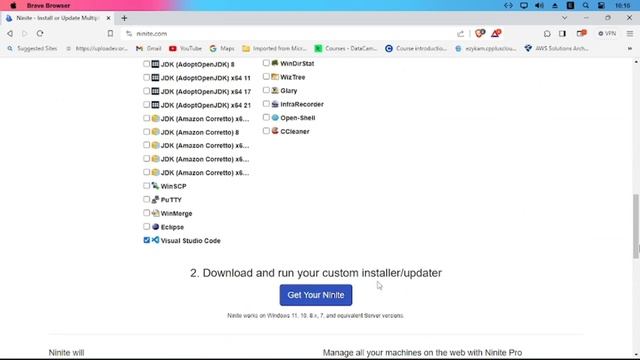The image size is (640, 360).
Task: Click the Get Your Ninite button
Action: point(316,295)
